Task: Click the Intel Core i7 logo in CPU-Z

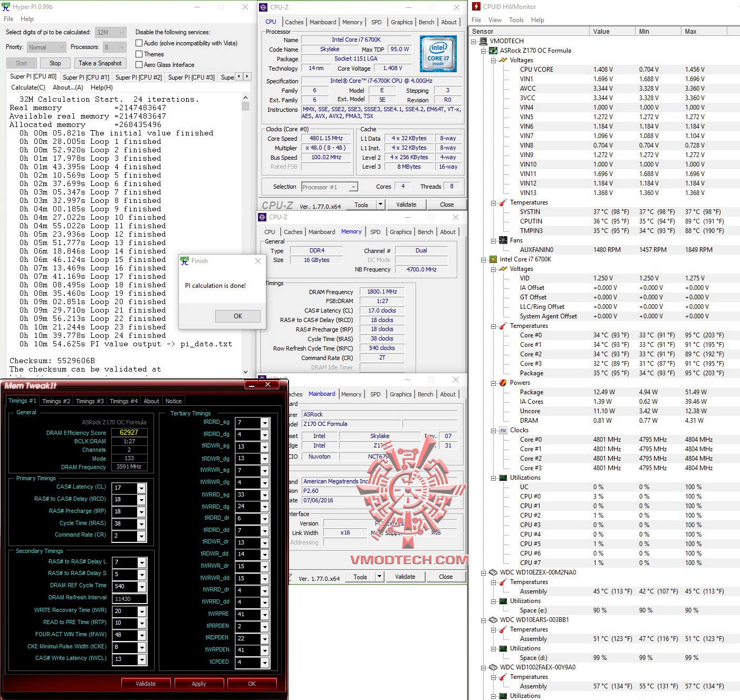Action: [x=438, y=54]
